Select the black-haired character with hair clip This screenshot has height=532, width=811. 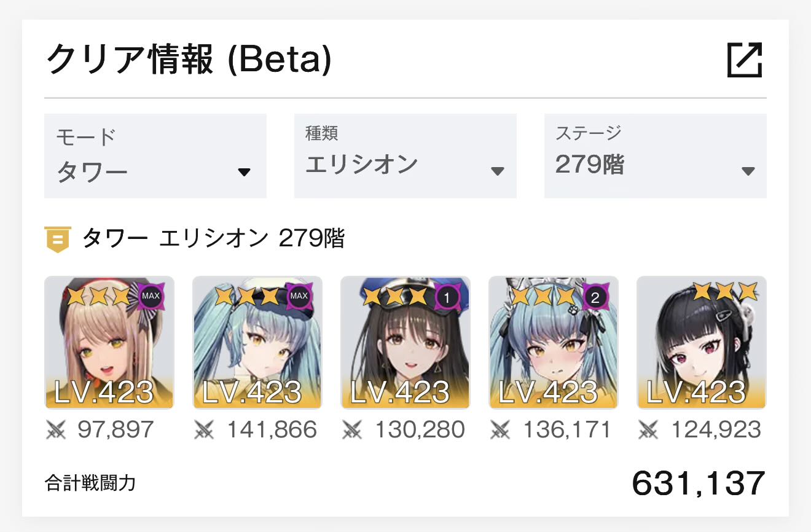[x=702, y=343]
